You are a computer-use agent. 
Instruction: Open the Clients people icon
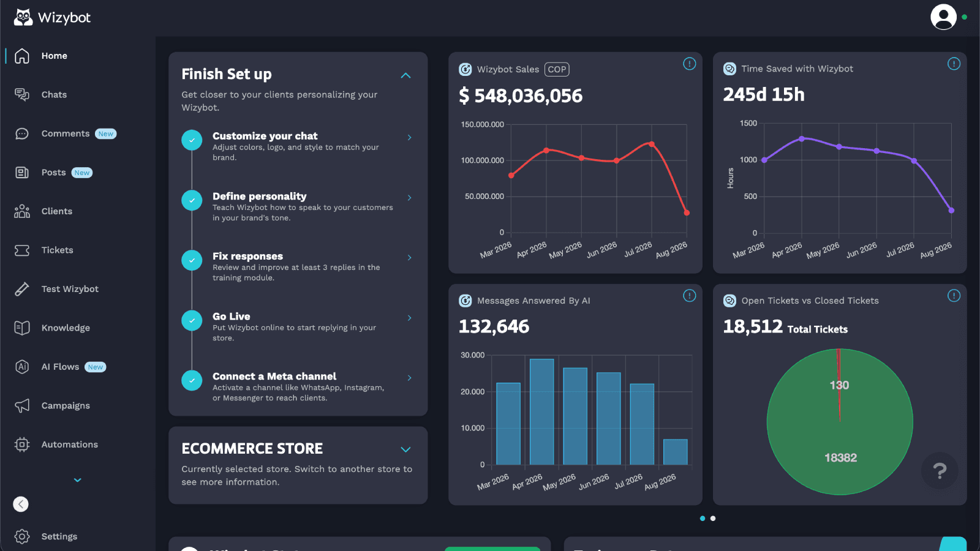tap(22, 211)
